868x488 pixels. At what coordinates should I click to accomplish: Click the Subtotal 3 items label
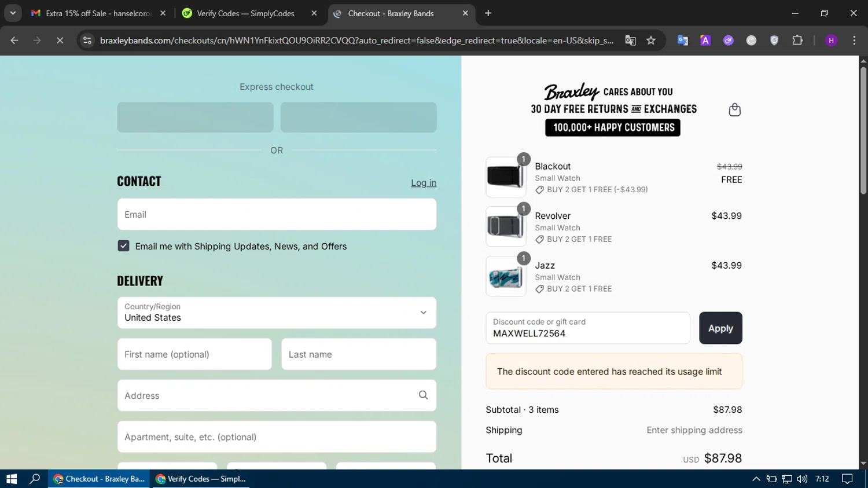click(522, 410)
